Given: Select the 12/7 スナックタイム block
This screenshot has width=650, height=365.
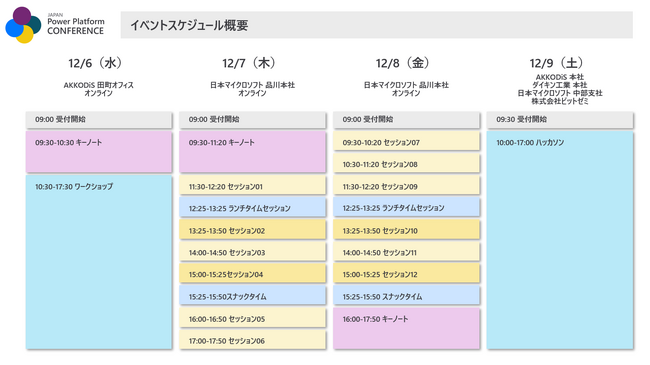Looking at the screenshot, I should click(252, 296).
